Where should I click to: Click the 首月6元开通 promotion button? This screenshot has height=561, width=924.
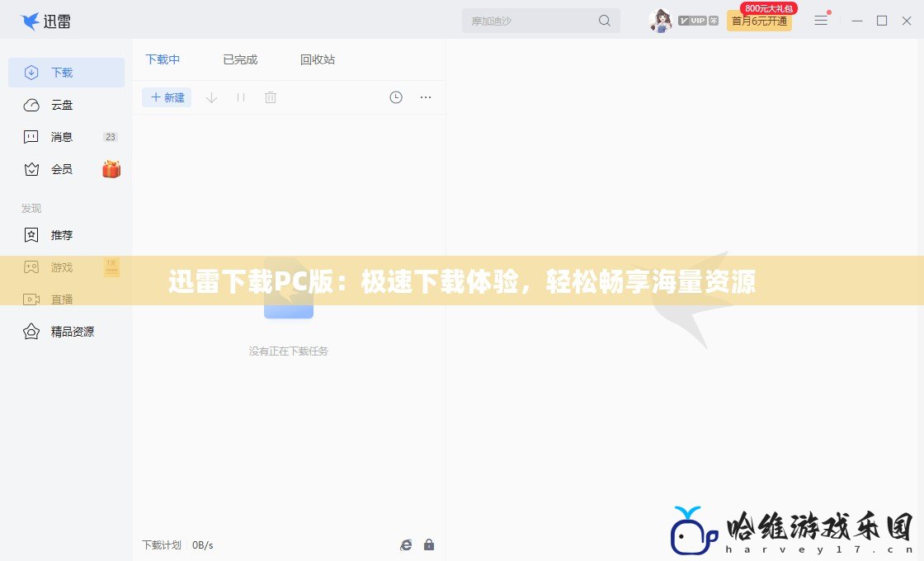(759, 21)
